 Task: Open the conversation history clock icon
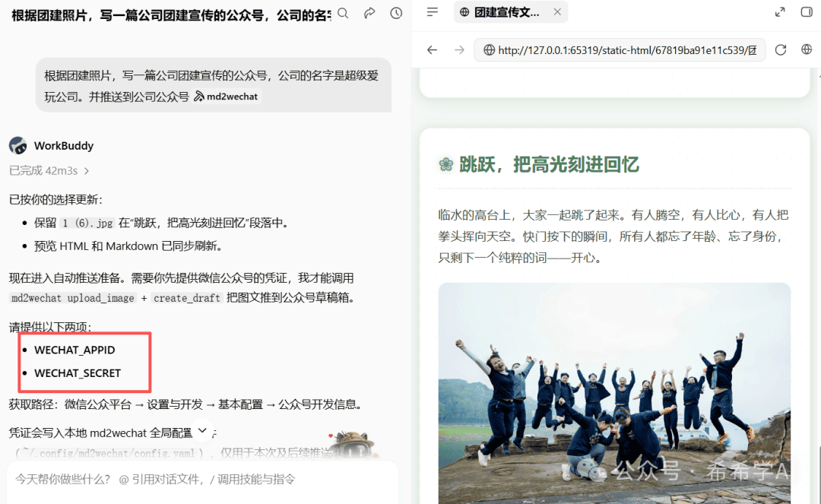pyautogui.click(x=396, y=13)
